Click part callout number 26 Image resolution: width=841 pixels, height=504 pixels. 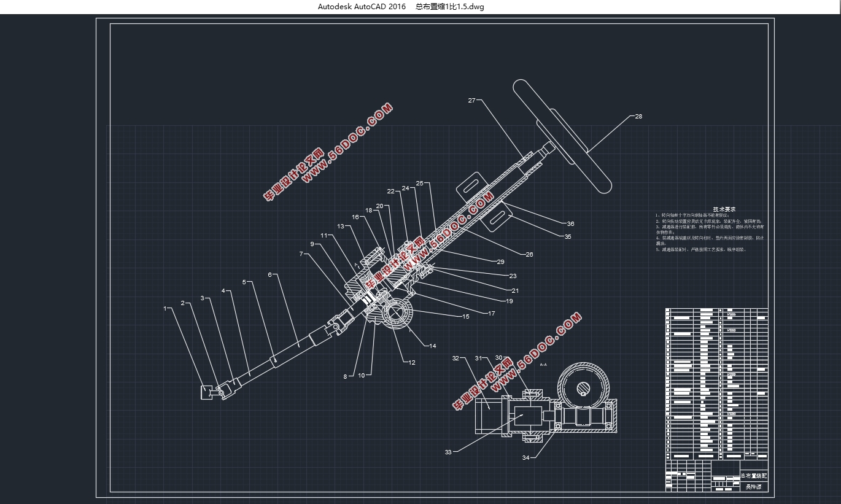pos(529,254)
